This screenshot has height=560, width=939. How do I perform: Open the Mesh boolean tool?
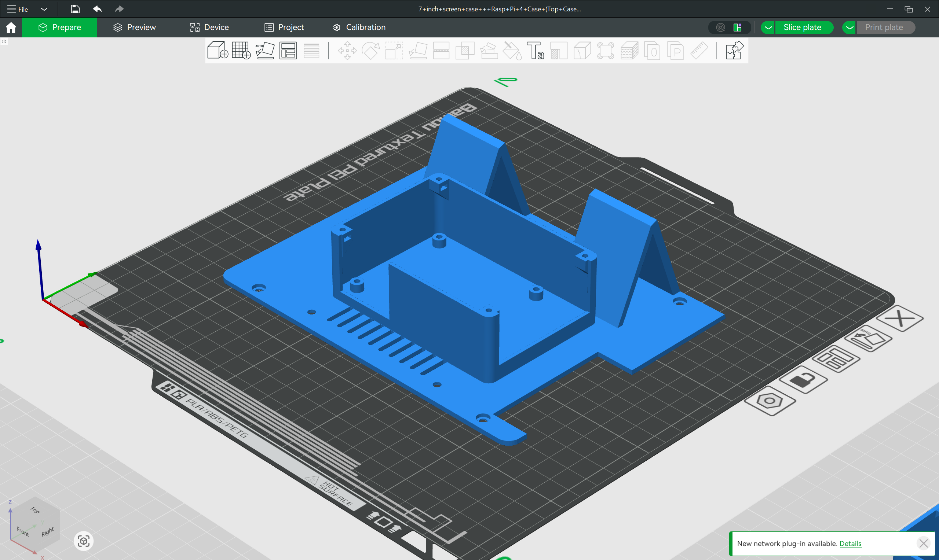(465, 50)
